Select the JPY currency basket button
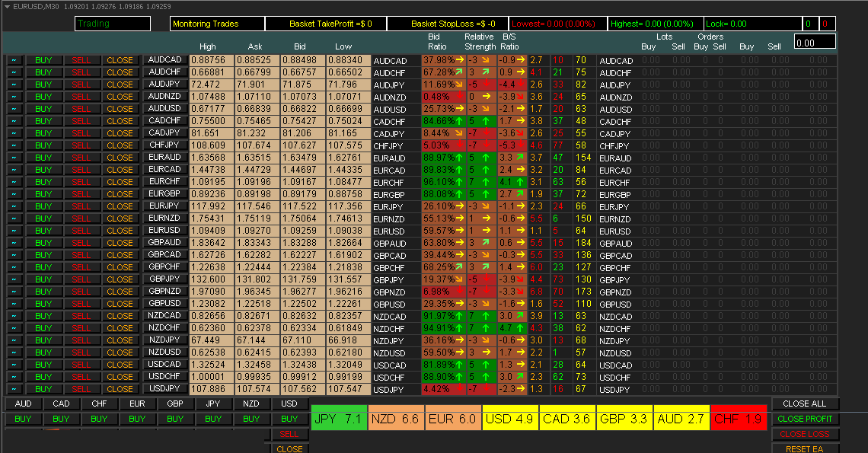This screenshot has width=868, height=453. 214,404
